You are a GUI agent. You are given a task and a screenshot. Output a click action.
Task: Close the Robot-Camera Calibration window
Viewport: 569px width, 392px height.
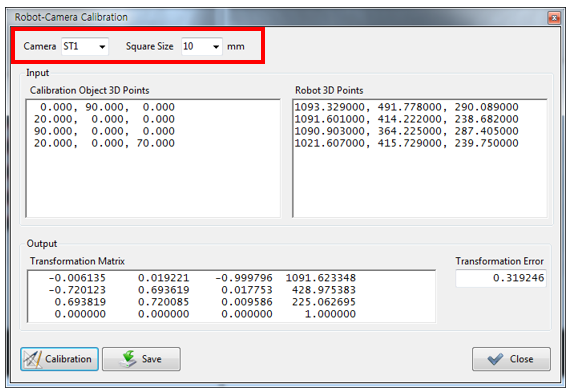[554, 17]
